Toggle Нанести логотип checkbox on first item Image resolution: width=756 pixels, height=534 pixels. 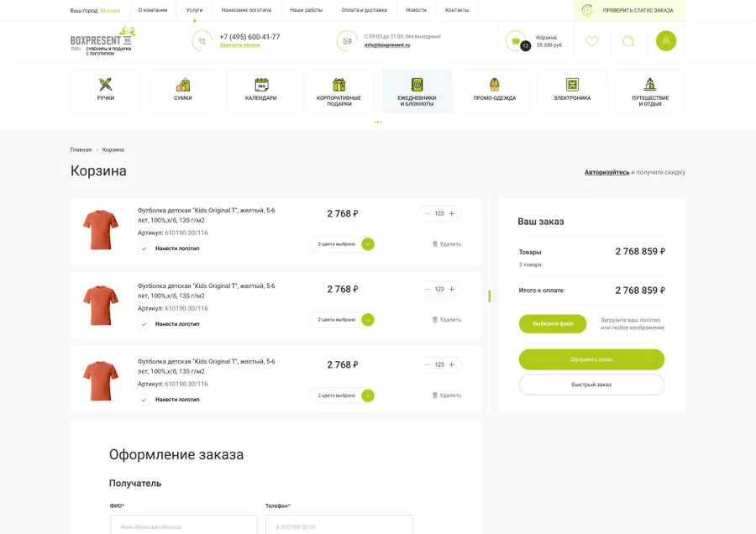pyautogui.click(x=144, y=249)
